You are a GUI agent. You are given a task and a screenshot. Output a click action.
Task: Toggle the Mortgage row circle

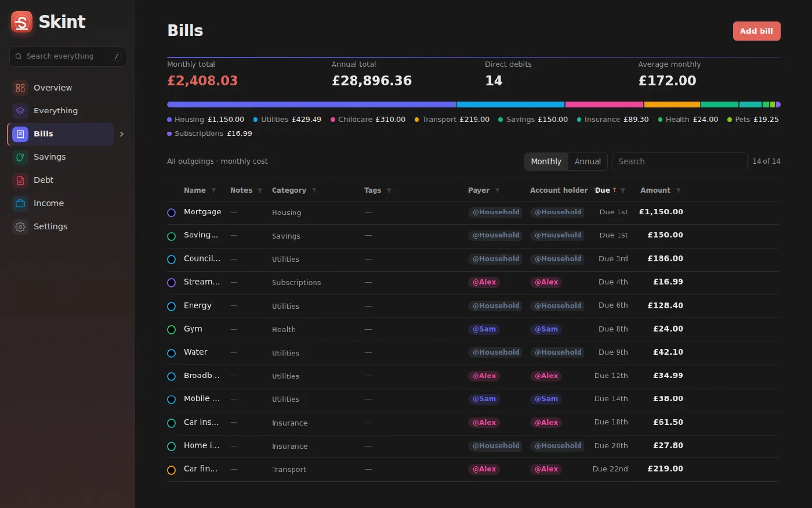(x=172, y=213)
